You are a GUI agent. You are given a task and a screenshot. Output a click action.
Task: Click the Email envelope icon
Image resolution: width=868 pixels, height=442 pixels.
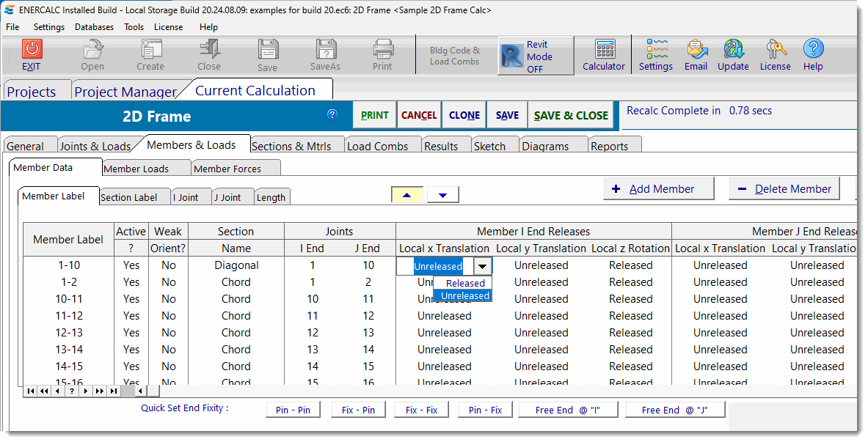pos(696,50)
